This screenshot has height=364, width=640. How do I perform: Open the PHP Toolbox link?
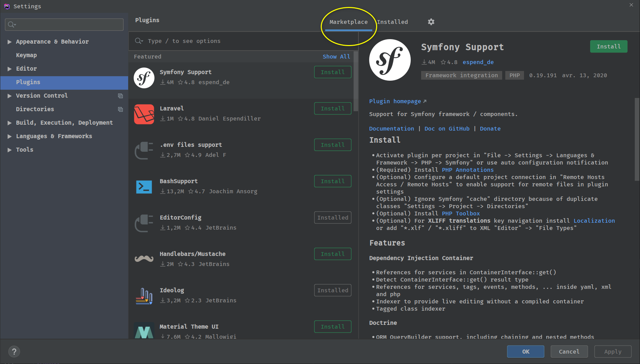pyautogui.click(x=461, y=213)
